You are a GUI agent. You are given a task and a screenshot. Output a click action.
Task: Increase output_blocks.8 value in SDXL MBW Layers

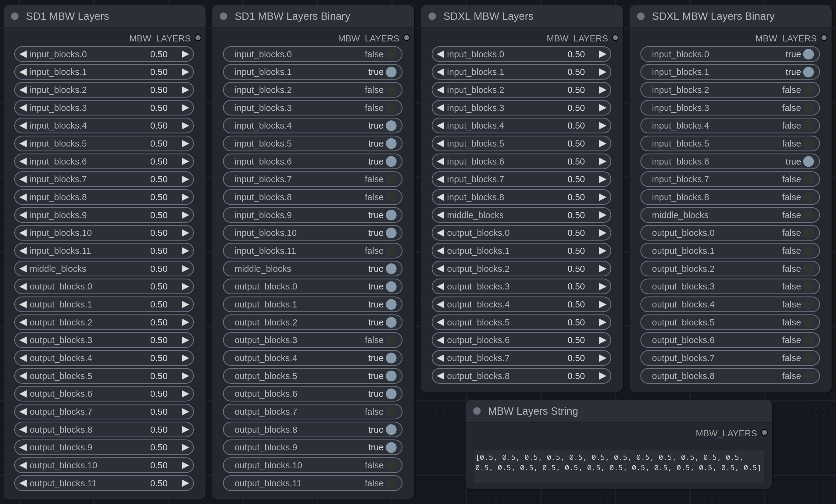(602, 376)
